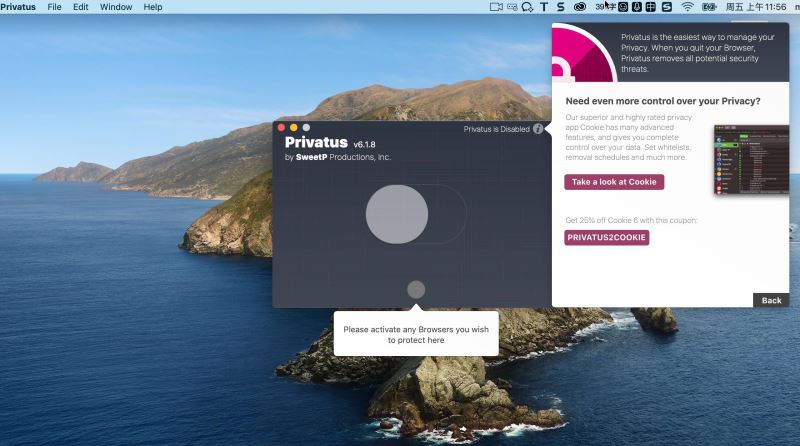Click by SweetP Productions, Inc. text
The height and width of the screenshot is (446, 800).
338,157
